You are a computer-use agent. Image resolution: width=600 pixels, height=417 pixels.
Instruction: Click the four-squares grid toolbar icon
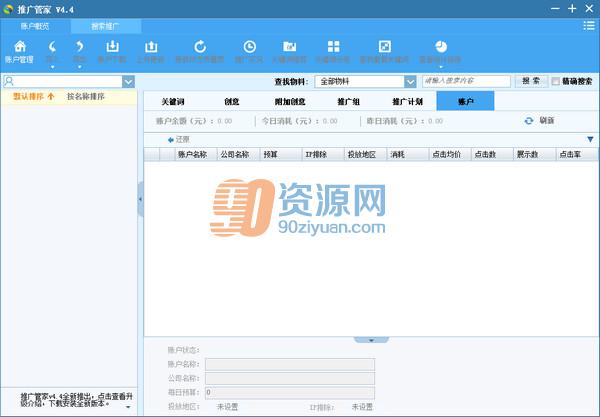333,47
